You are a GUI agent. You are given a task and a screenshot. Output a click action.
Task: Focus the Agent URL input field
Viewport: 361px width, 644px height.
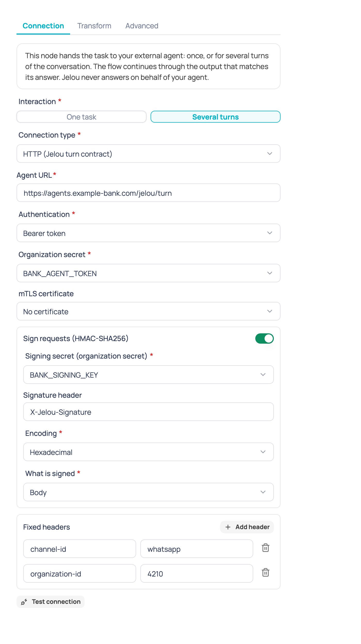[149, 193]
